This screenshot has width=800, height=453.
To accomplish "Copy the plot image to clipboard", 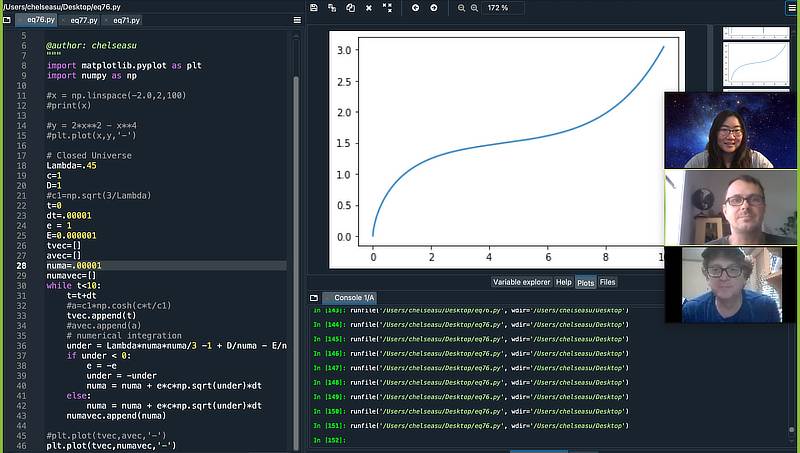I will click(350, 8).
